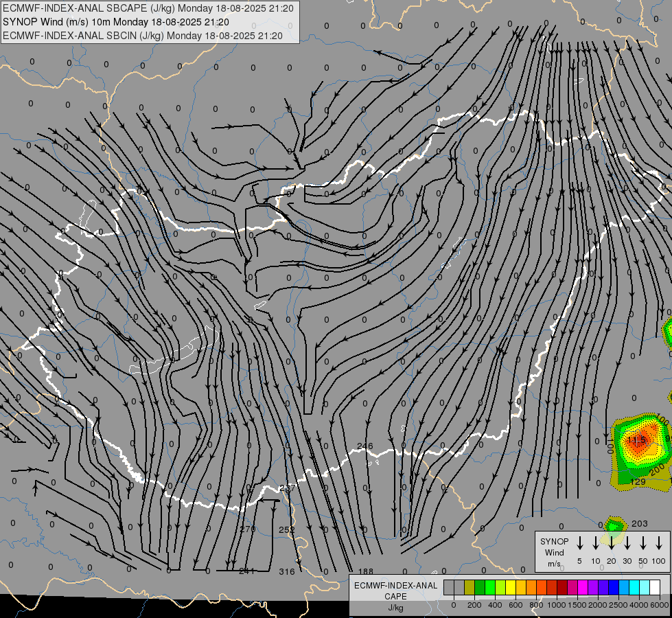Click the wind arrow above the 50 label
Viewport: 672px width, 618px height.
pyautogui.click(x=643, y=542)
